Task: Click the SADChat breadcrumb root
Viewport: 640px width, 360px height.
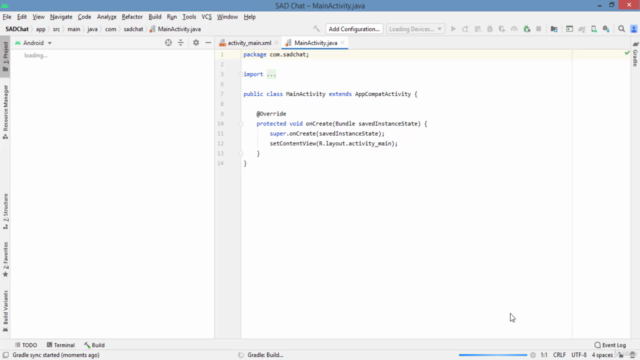Action: point(17,29)
